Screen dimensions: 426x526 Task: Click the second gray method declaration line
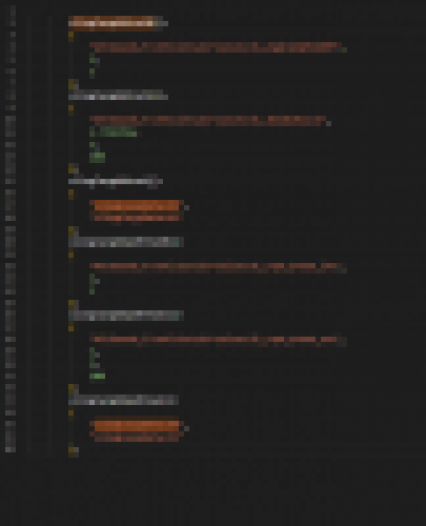tap(118, 95)
